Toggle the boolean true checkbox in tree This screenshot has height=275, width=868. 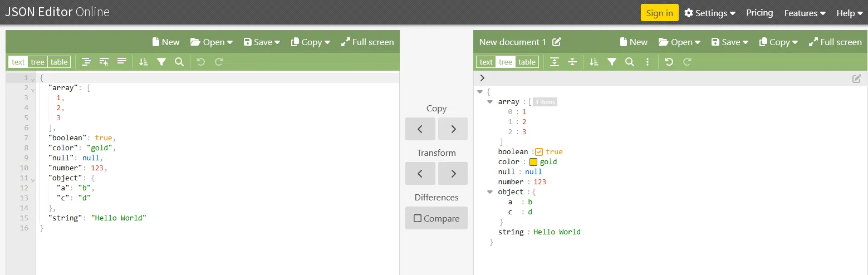[x=538, y=152]
